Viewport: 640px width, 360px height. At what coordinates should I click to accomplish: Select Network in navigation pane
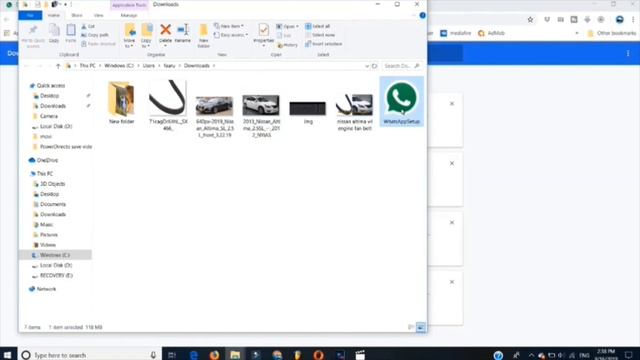[46, 289]
